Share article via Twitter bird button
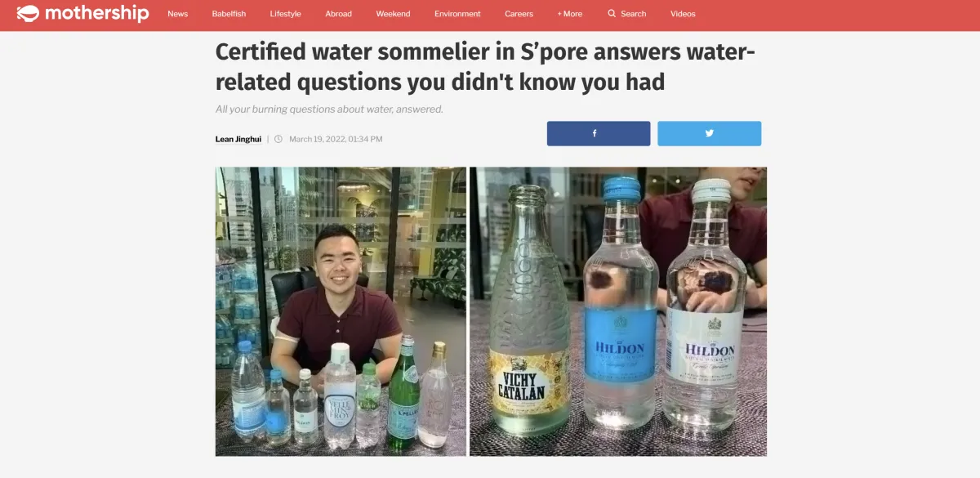Screen dimensions: 980x478 [x=710, y=133]
